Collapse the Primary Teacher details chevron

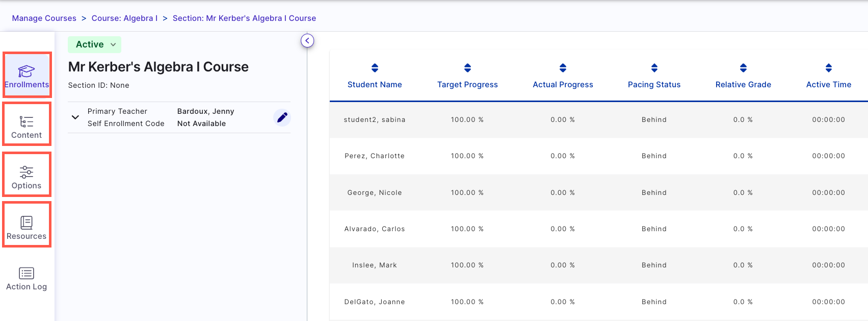coord(75,117)
